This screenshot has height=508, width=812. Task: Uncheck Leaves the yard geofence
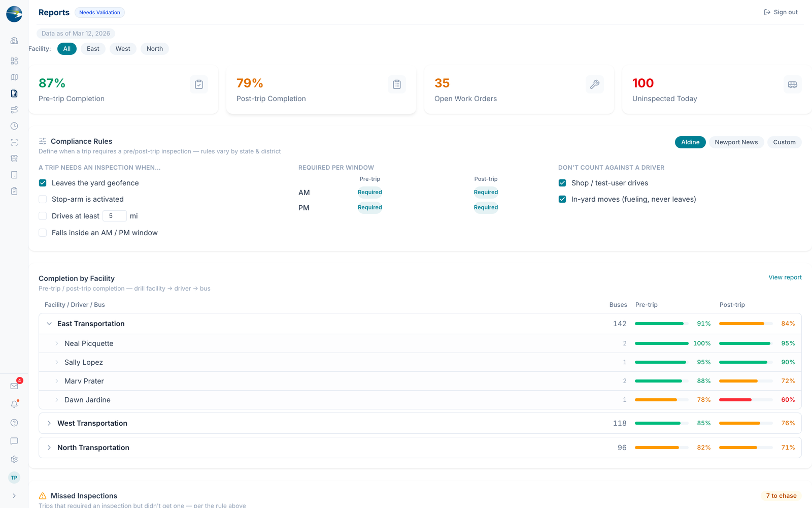43,183
